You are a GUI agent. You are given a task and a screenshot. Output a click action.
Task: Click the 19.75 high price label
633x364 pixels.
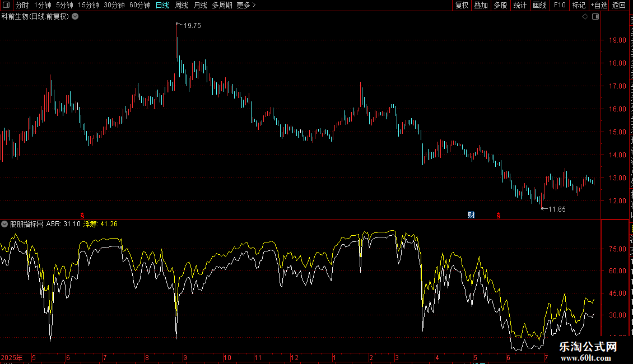[x=192, y=25]
